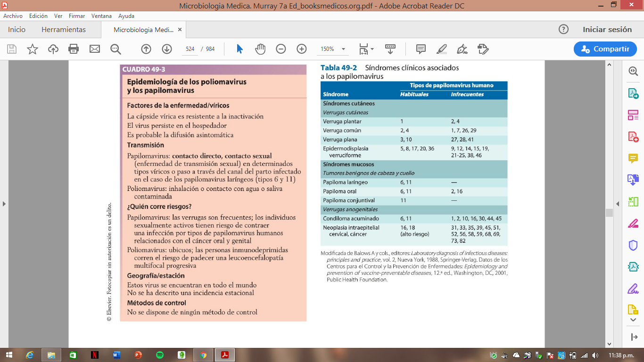644x362 pixels.
Task: Zoom in with the plus button
Action: [x=302, y=49]
